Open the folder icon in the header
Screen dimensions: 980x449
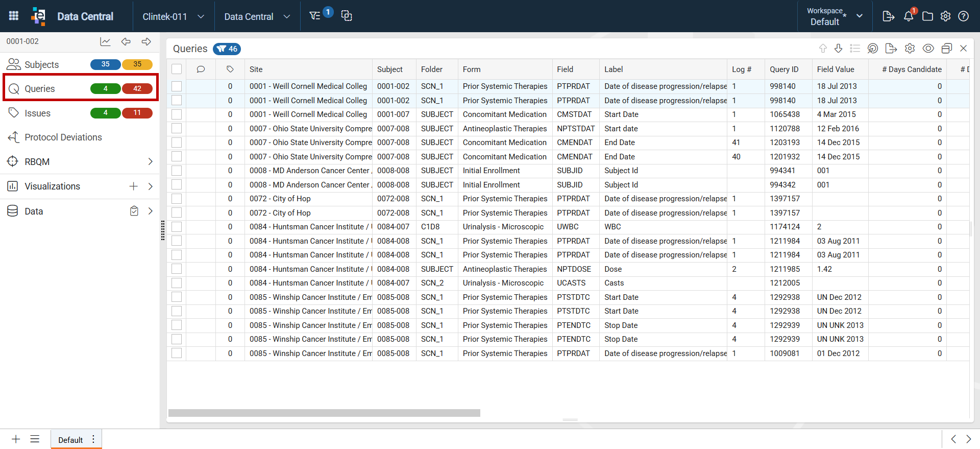click(x=927, y=16)
